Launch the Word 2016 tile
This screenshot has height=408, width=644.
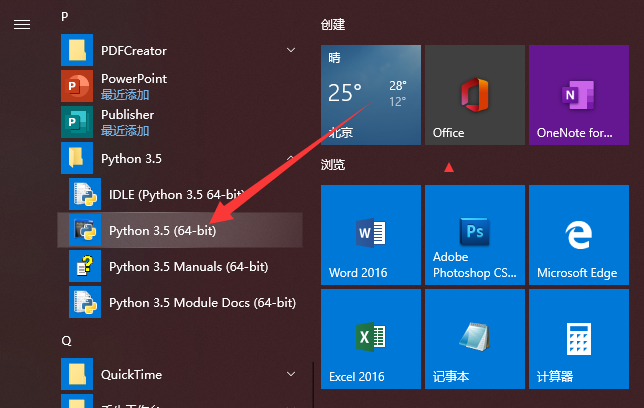[x=371, y=235]
